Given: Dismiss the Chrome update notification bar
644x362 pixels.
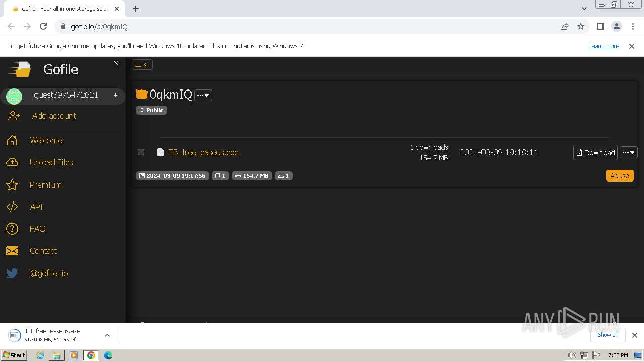Looking at the screenshot, I should point(632,46).
